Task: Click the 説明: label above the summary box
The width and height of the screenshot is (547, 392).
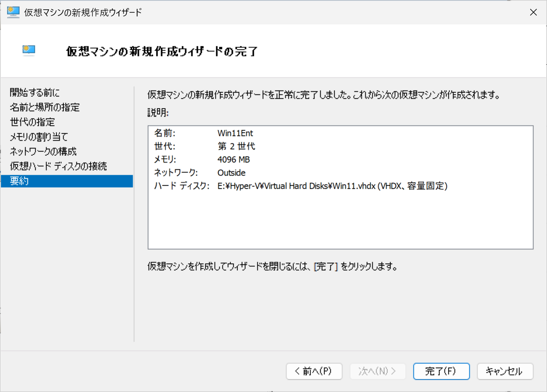Action: point(158,113)
